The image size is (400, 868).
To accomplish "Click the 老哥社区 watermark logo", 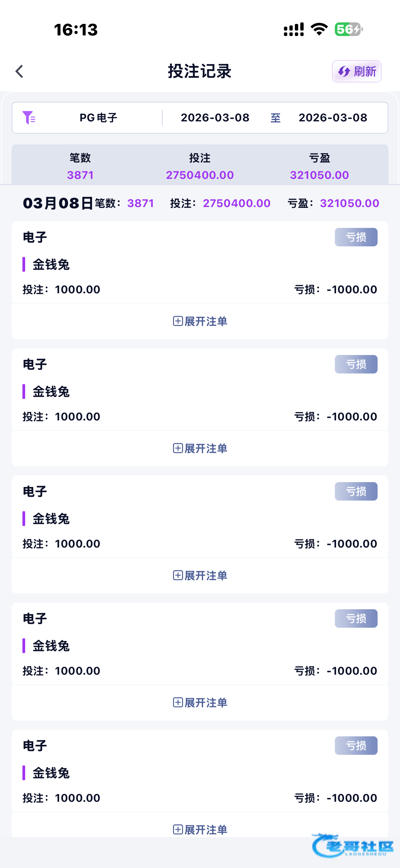I will [353, 845].
